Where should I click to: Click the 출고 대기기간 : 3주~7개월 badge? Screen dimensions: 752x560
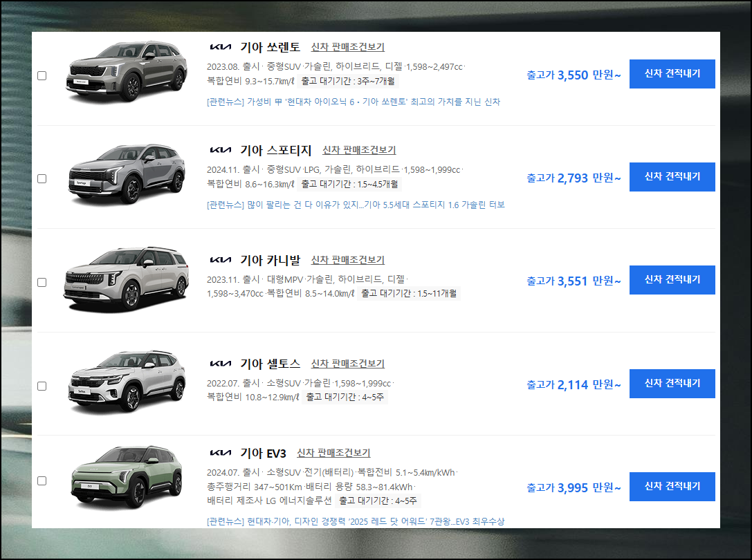point(348,81)
